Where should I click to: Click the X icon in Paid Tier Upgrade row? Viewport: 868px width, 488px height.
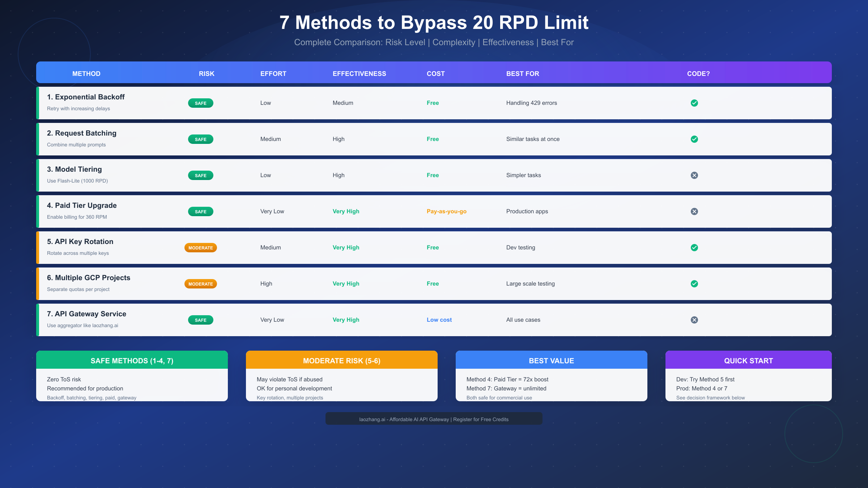(694, 211)
